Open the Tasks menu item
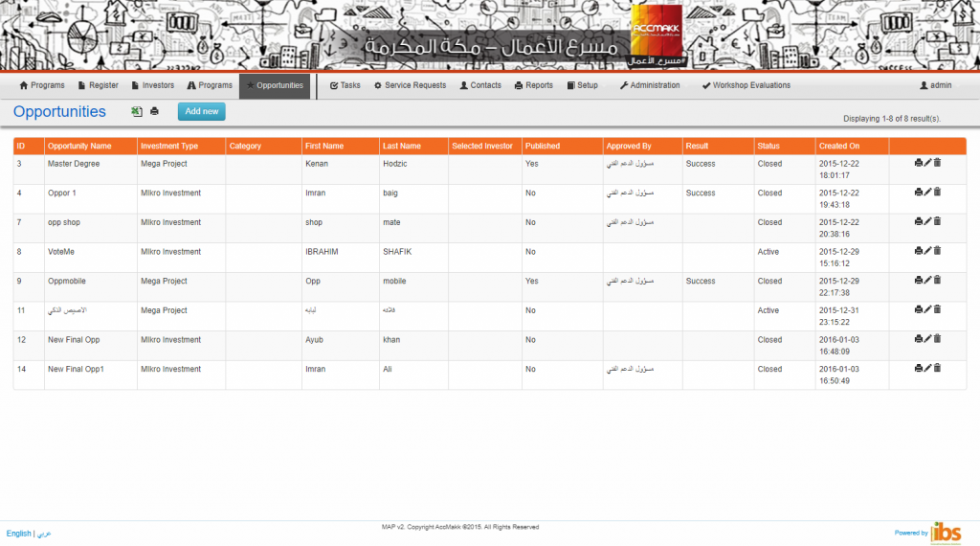 click(x=345, y=85)
